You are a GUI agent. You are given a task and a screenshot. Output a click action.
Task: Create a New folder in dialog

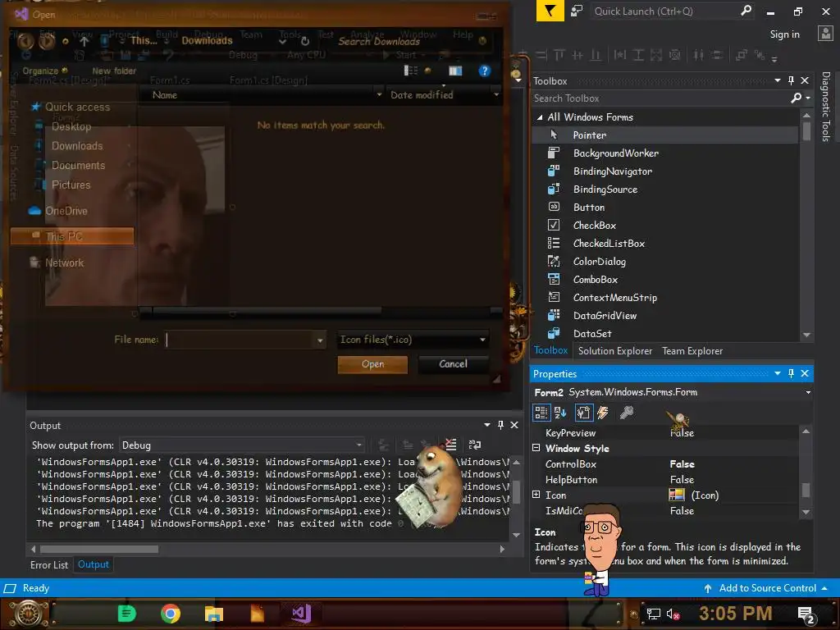(114, 71)
